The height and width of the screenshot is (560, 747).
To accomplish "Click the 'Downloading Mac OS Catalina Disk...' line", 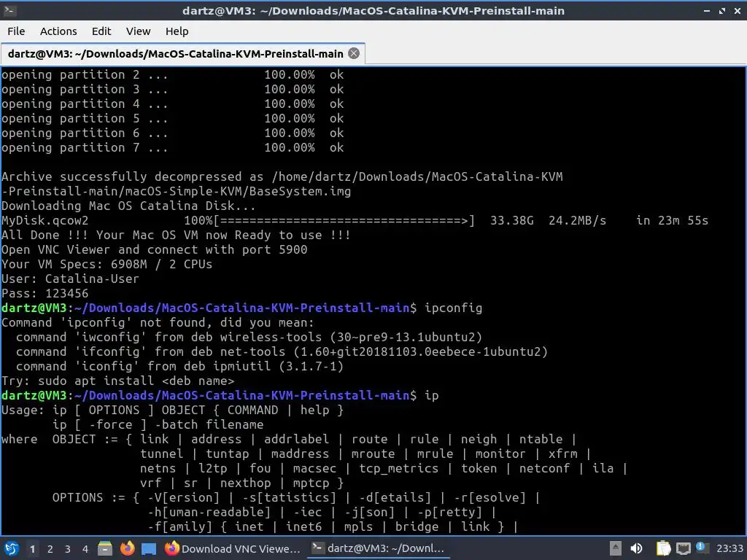I will [x=128, y=206].
